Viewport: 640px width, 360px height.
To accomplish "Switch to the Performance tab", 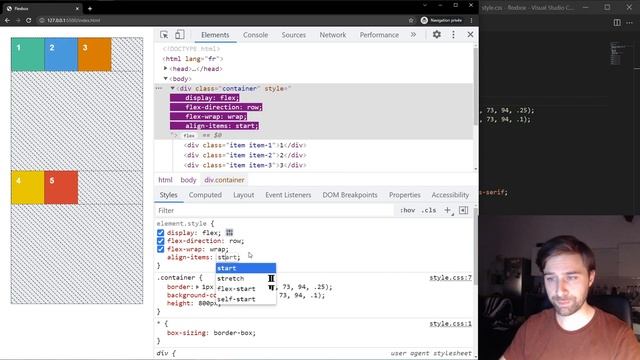I will point(379,35).
